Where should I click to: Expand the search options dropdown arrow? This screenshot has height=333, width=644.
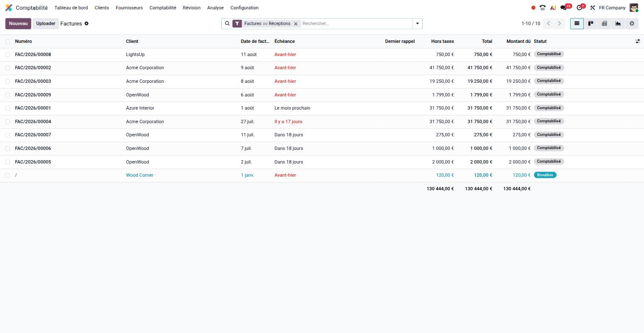(x=418, y=23)
